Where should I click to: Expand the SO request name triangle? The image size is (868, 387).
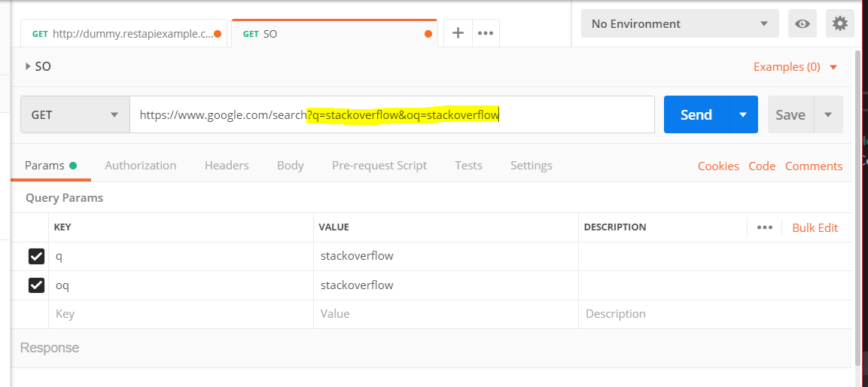[x=28, y=66]
